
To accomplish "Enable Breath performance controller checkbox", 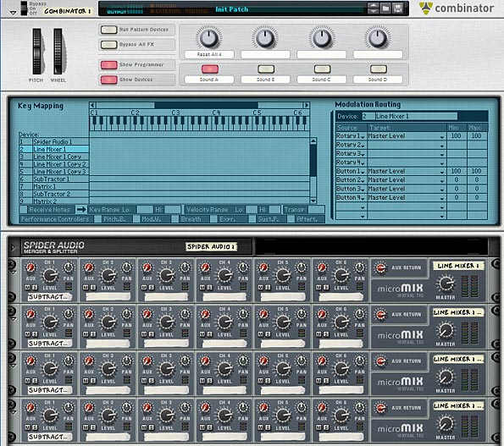I will 175,219.
